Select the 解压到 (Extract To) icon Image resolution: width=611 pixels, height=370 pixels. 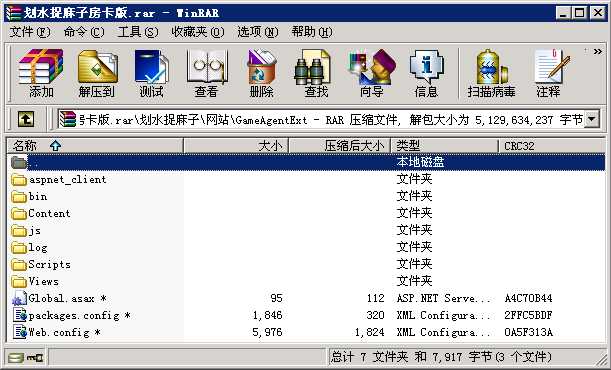(x=97, y=73)
